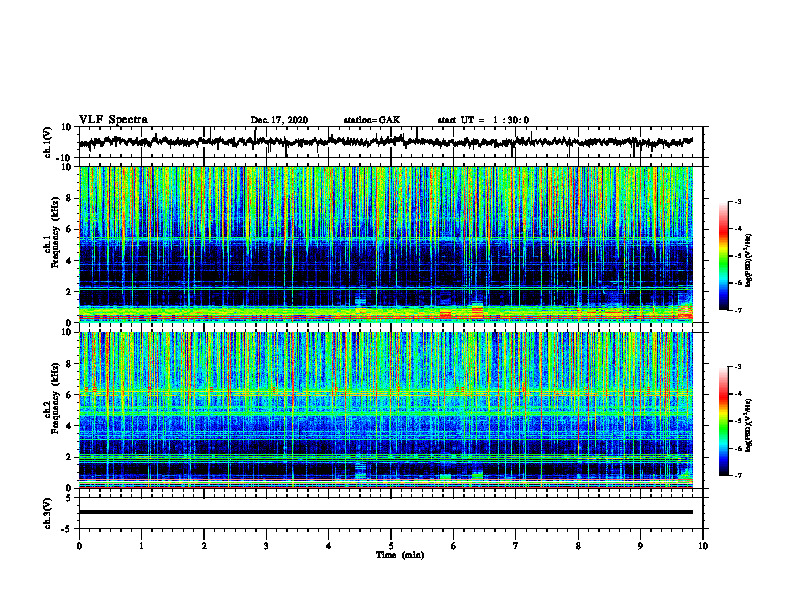Click the "4" kHz tick of ch.1 spectrogram
The image size is (792, 612).
coord(69,261)
